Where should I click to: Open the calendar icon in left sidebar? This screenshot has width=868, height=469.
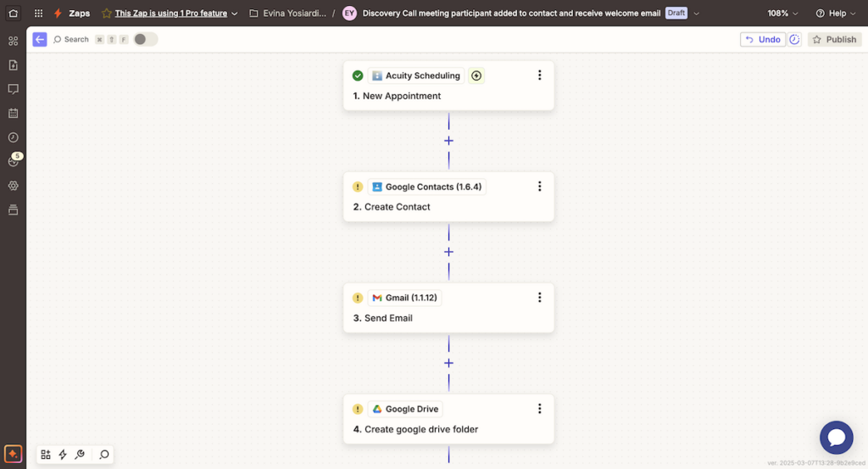coord(14,113)
